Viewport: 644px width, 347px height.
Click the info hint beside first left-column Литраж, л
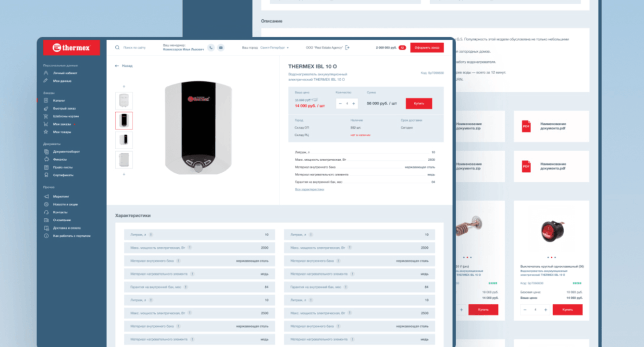150,235
